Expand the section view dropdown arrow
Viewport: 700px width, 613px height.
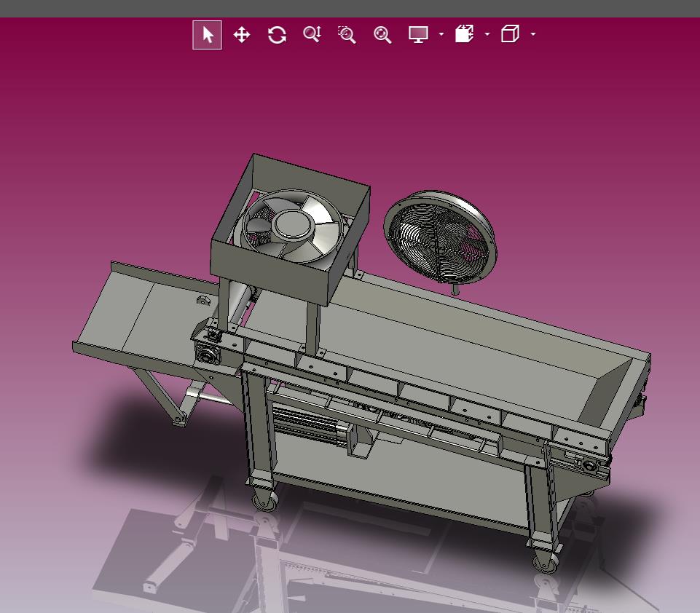tap(487, 34)
